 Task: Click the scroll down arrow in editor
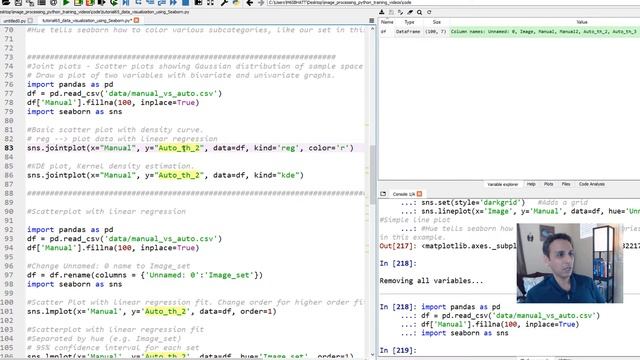tap(372, 355)
